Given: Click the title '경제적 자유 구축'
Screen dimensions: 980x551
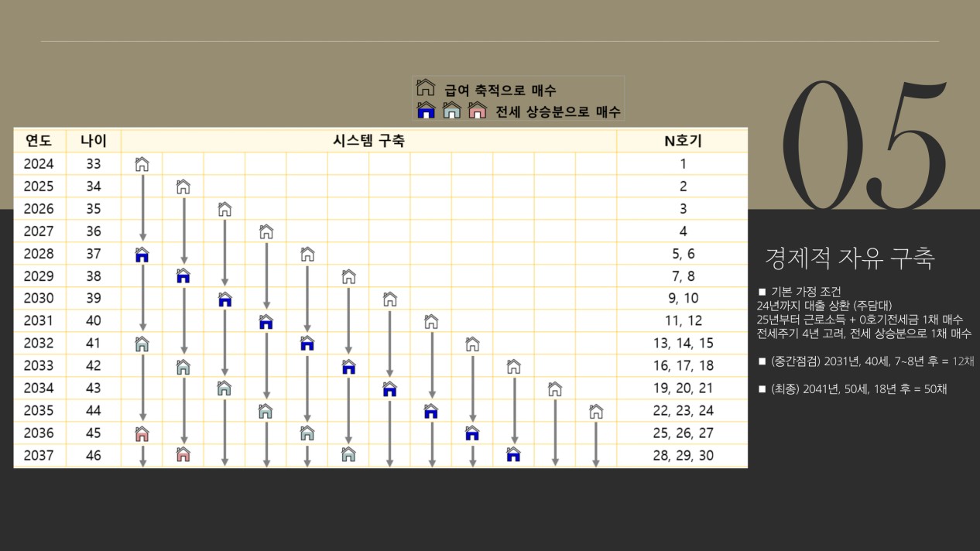Looking at the screenshot, I should [849, 258].
